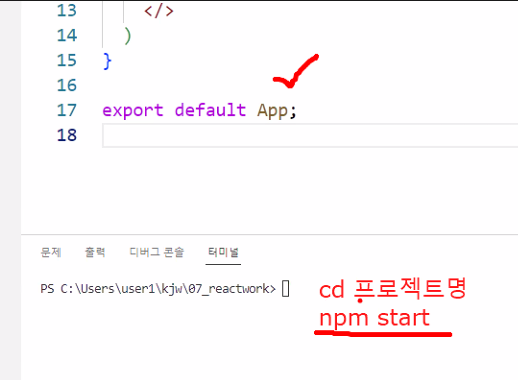
Task: Click line number 14 in the gutter
Action: click(67, 35)
